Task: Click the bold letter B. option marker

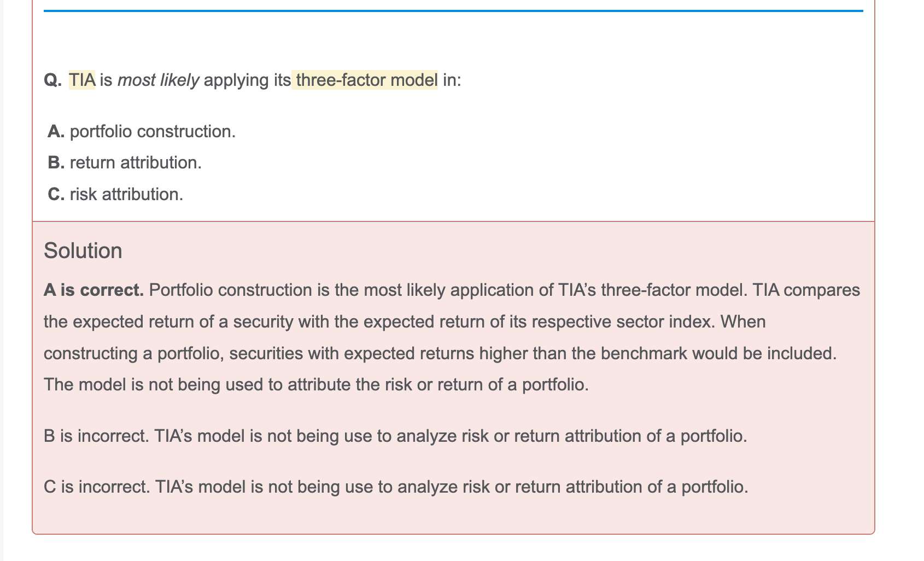Action: point(56,163)
